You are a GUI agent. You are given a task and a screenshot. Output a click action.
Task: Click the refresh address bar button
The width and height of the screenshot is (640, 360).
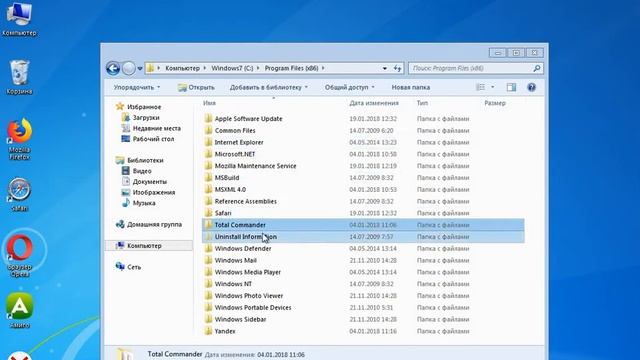tap(397, 68)
